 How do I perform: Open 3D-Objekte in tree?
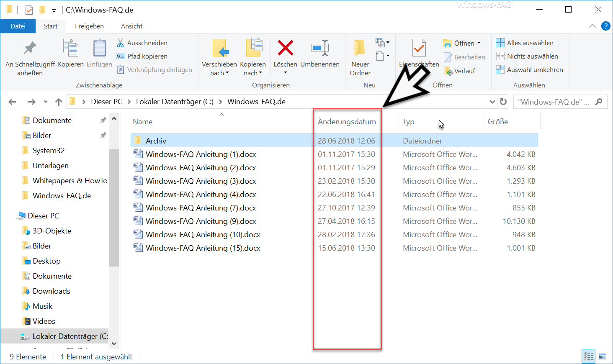point(52,231)
